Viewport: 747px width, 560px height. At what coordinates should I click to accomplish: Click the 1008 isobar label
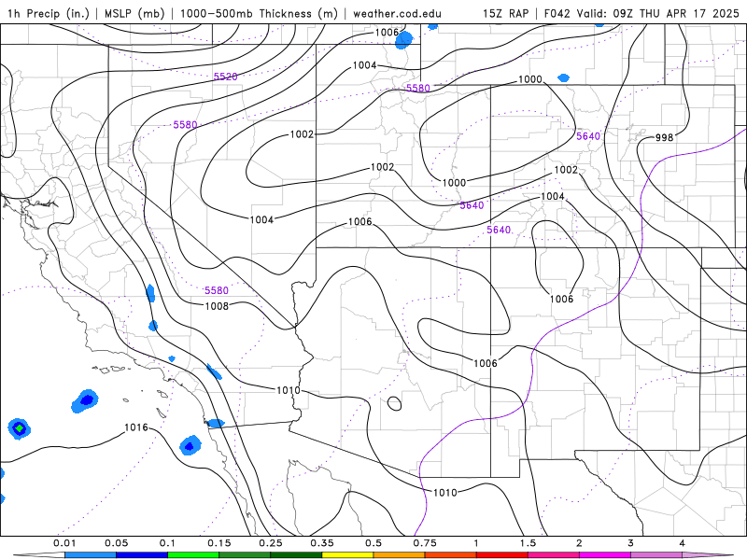pyautogui.click(x=217, y=306)
